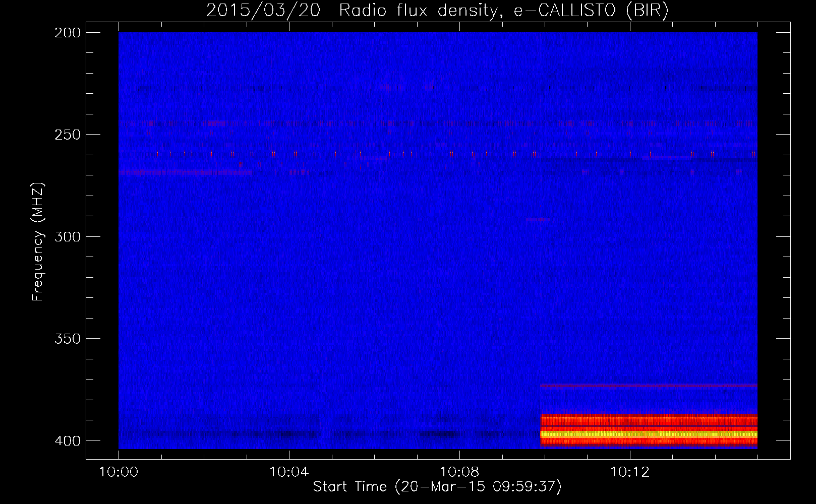Screen dimensions: 816x504
Task: Select the 400 frequency tick label
Action: pyautogui.click(x=68, y=441)
